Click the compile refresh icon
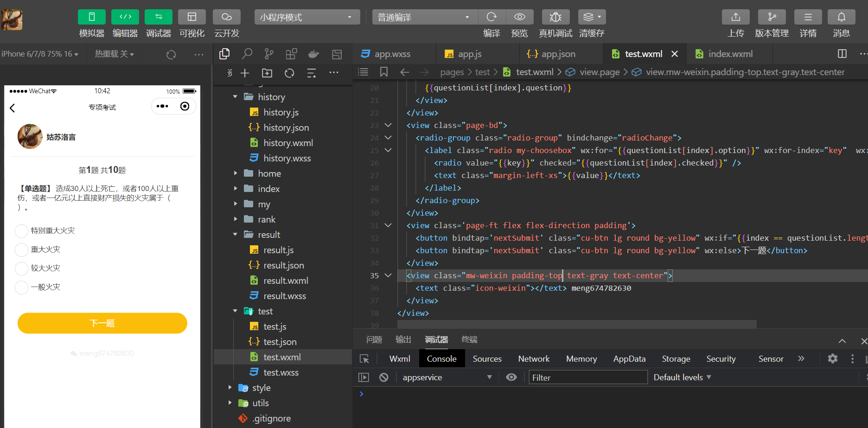This screenshot has height=428, width=868. click(x=491, y=17)
